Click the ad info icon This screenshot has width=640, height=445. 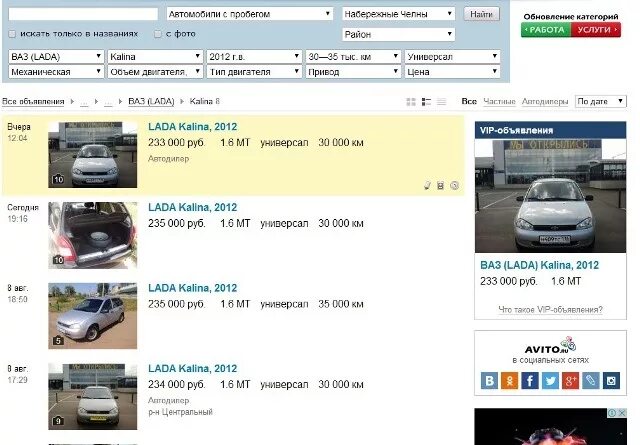[613, 413]
